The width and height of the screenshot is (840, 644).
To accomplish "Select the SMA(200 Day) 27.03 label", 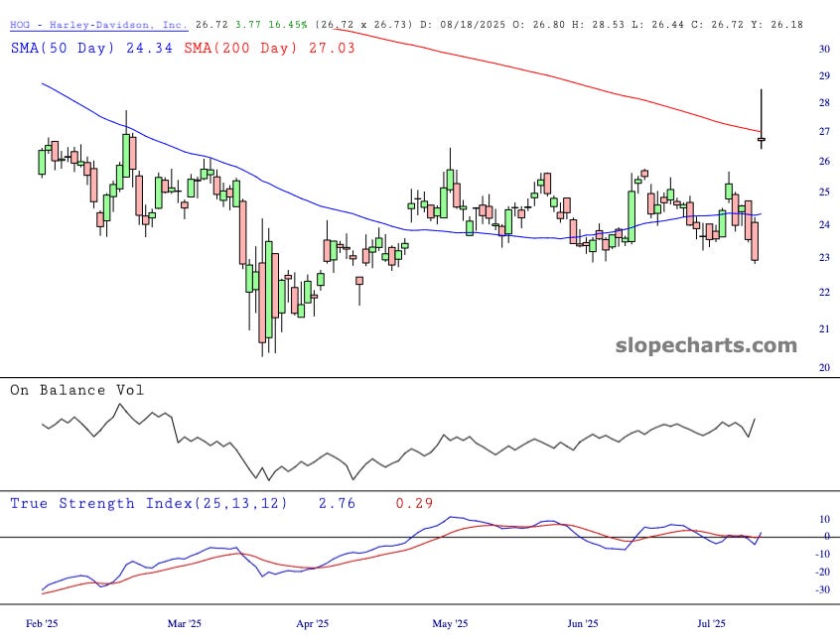I will [x=269, y=49].
